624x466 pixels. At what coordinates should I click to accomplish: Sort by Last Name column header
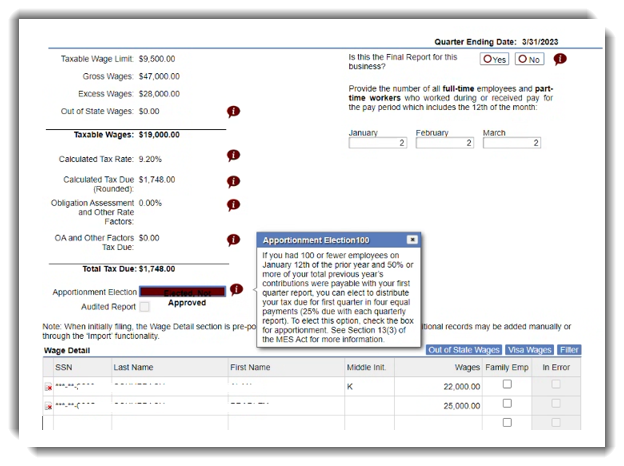tap(170, 367)
